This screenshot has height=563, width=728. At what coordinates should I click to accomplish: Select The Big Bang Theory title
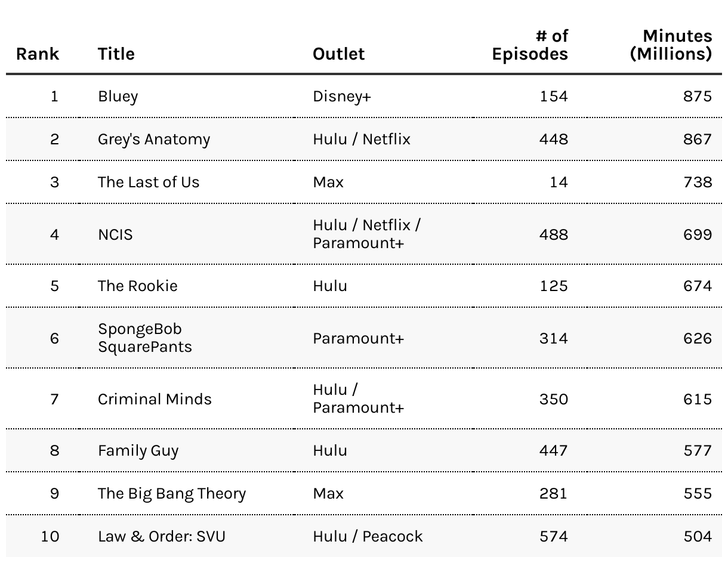click(x=172, y=494)
